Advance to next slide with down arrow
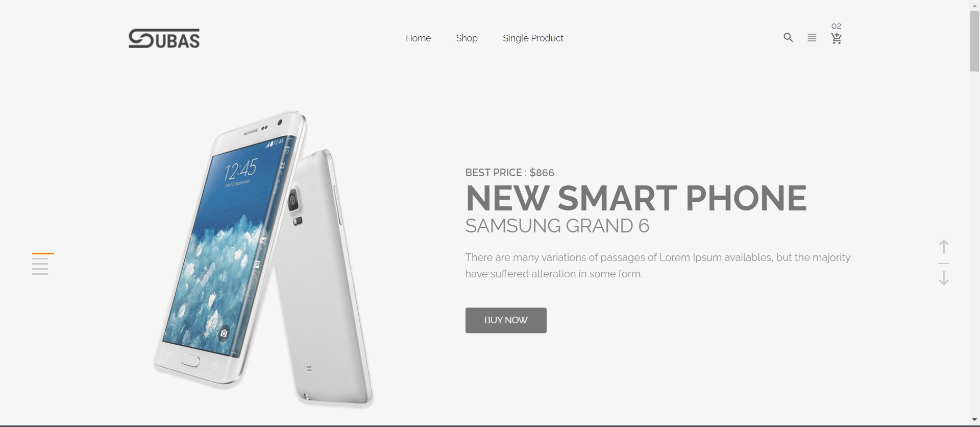The width and height of the screenshot is (980, 427). coord(944,278)
